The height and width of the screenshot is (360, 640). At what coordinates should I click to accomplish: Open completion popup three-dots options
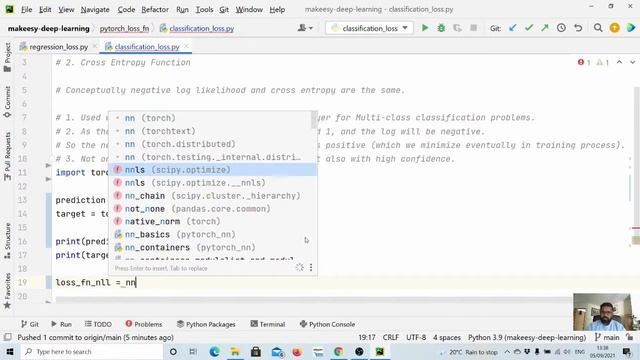pyautogui.click(x=311, y=267)
